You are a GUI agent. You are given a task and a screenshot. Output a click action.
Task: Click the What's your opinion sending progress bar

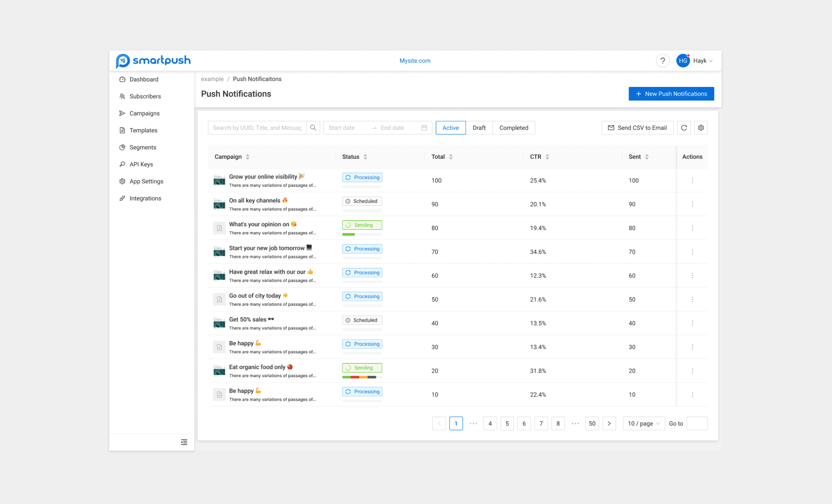tap(362, 234)
